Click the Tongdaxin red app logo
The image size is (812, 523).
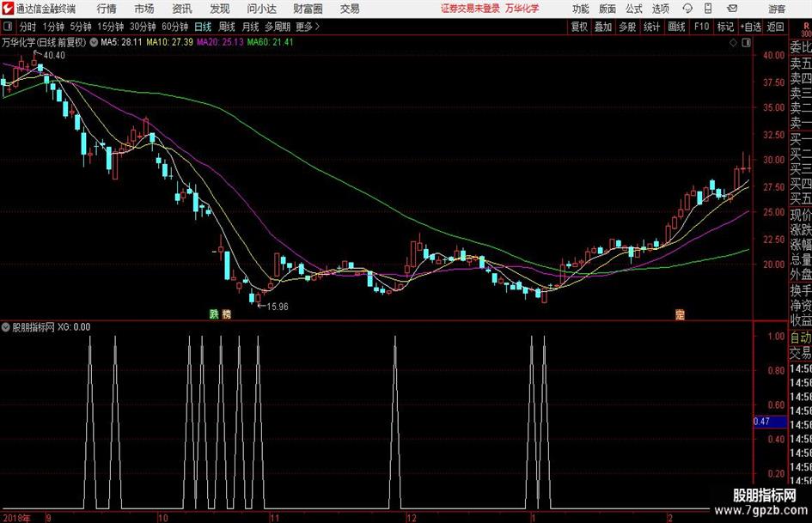(x=8, y=9)
